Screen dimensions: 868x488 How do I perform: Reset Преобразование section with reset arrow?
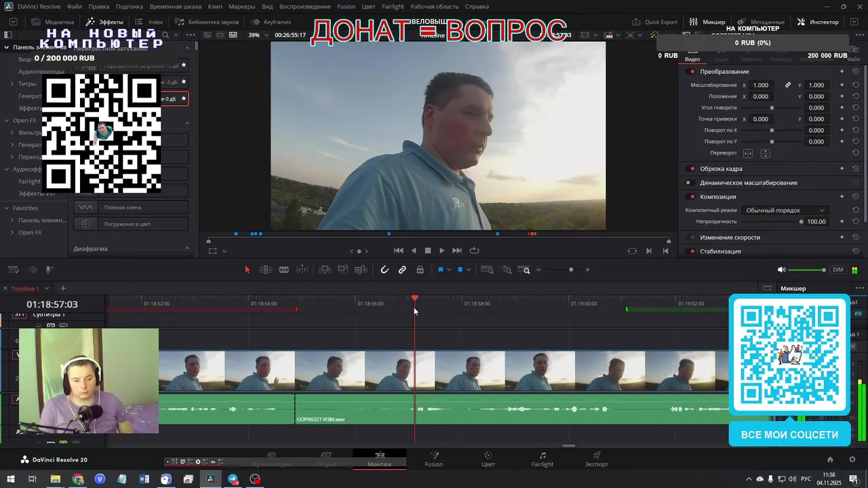856,71
